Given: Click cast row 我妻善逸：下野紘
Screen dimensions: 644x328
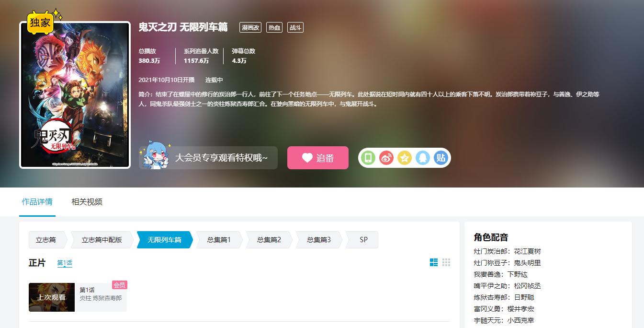Looking at the screenshot, I should [x=500, y=274].
